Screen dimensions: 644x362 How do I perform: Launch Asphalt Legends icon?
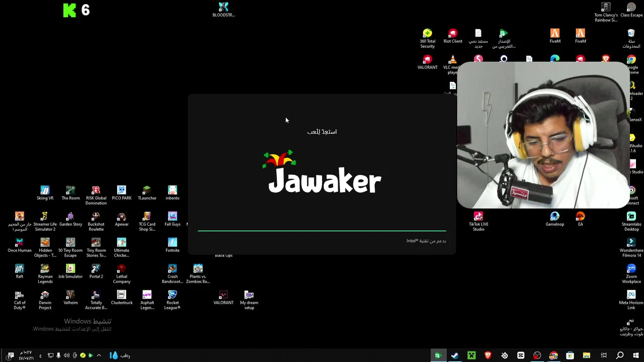coord(147,300)
